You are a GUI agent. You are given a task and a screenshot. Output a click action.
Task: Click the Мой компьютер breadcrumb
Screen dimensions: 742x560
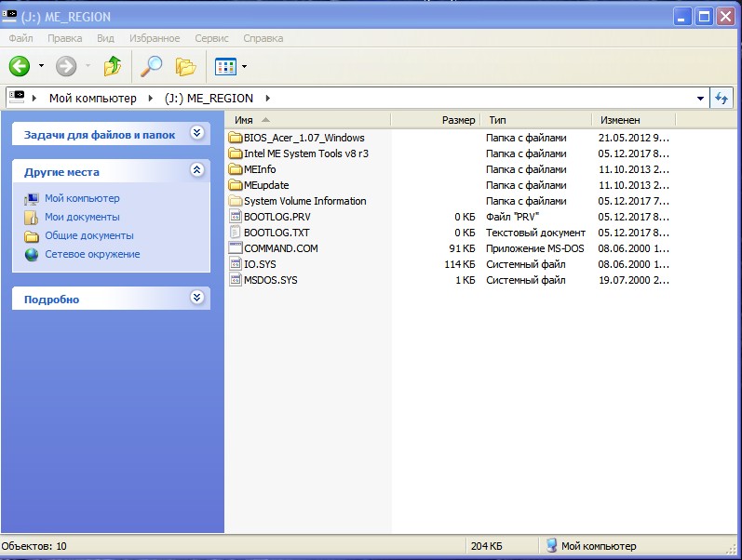(x=93, y=99)
